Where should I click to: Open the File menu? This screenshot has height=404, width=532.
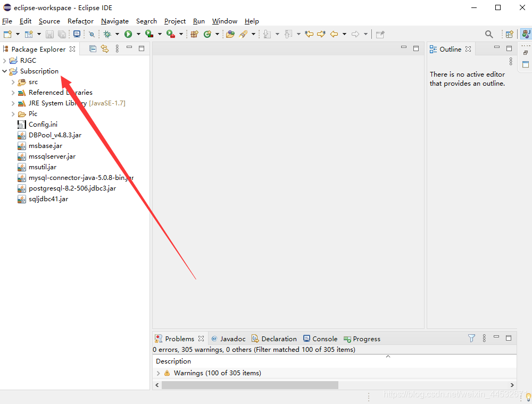click(x=7, y=21)
